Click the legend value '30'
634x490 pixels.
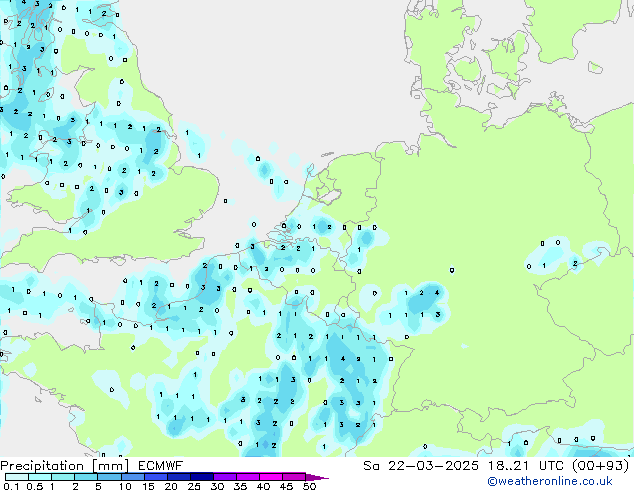pos(217,486)
